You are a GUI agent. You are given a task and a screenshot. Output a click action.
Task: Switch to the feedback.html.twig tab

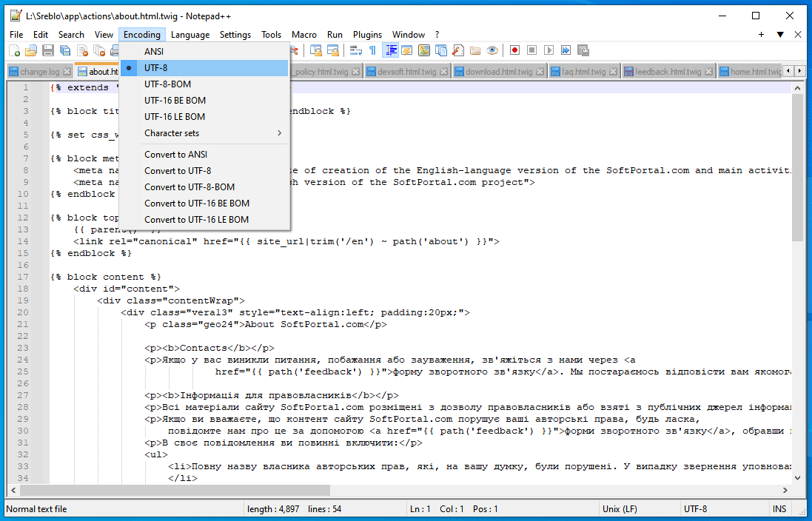coord(668,72)
